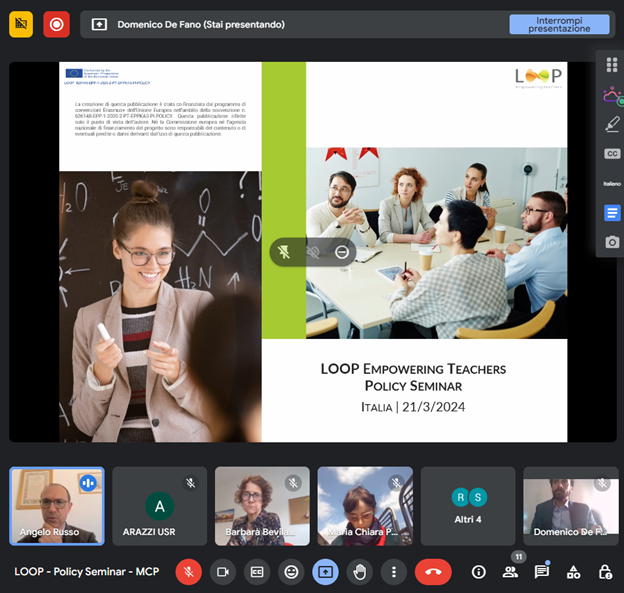Unpin the presentation with the pin icon
624x593 pixels.
pyautogui.click(x=284, y=252)
